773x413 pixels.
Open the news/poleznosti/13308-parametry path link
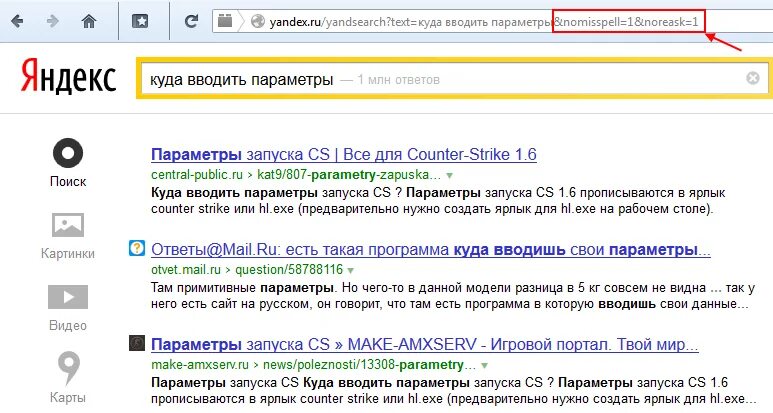[369, 365]
